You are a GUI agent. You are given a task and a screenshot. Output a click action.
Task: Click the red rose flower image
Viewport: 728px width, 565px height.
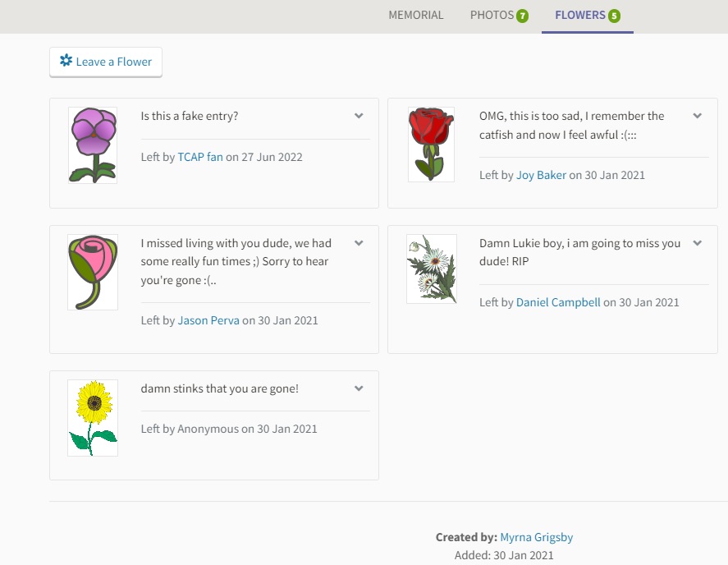[432, 144]
